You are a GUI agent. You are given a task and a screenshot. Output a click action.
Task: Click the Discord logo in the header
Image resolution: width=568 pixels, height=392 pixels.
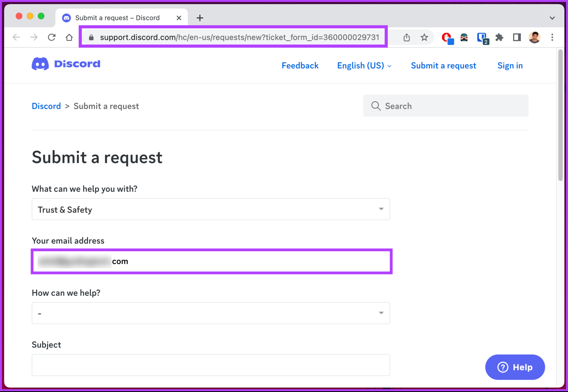coord(66,64)
